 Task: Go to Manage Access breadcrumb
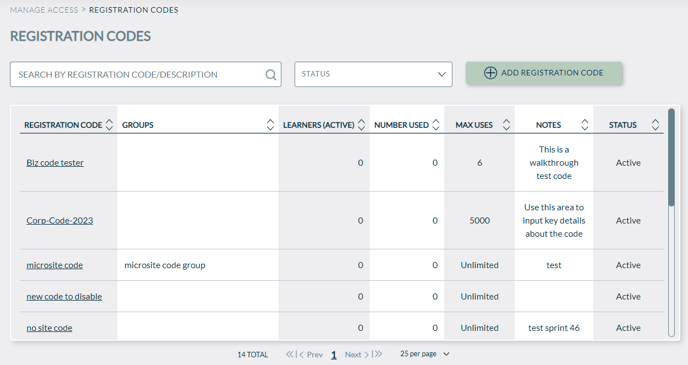coord(44,10)
